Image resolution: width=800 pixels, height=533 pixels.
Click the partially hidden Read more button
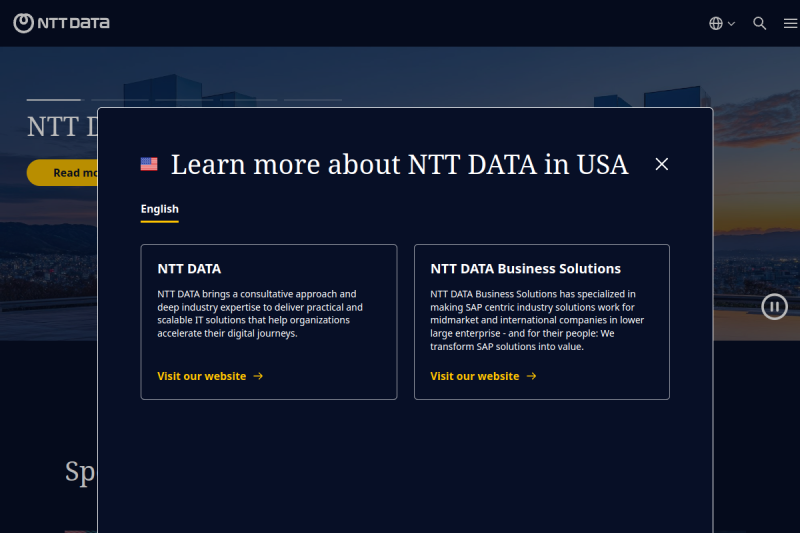62,173
